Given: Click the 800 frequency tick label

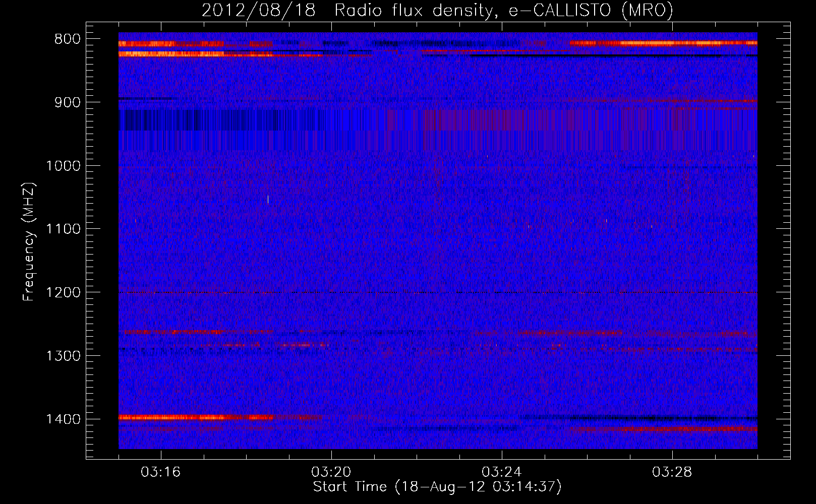Looking at the screenshot, I should 68,39.
